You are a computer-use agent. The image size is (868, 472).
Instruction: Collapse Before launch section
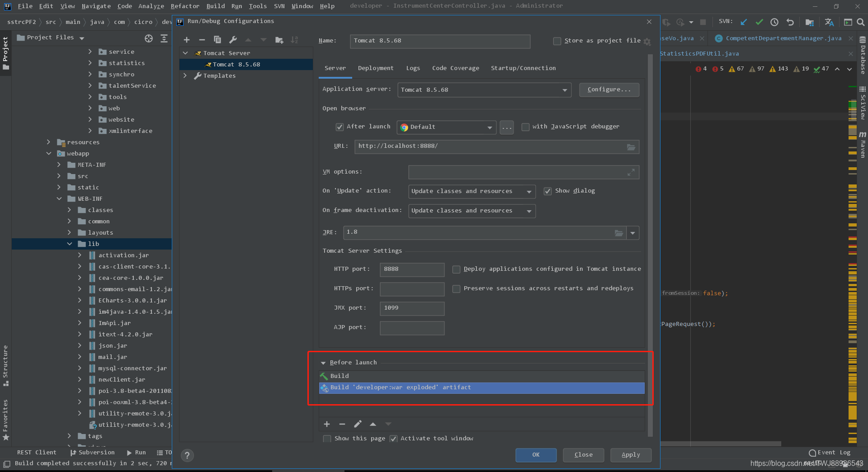tap(323, 363)
